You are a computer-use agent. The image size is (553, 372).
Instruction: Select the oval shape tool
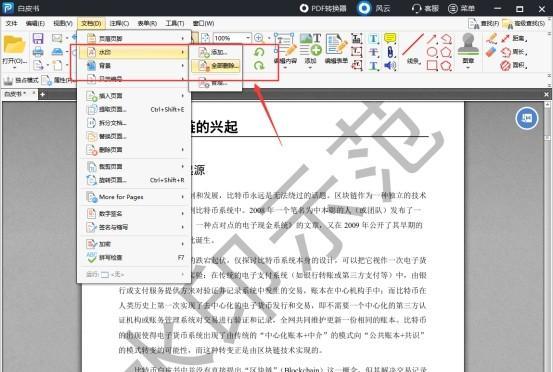[432, 52]
